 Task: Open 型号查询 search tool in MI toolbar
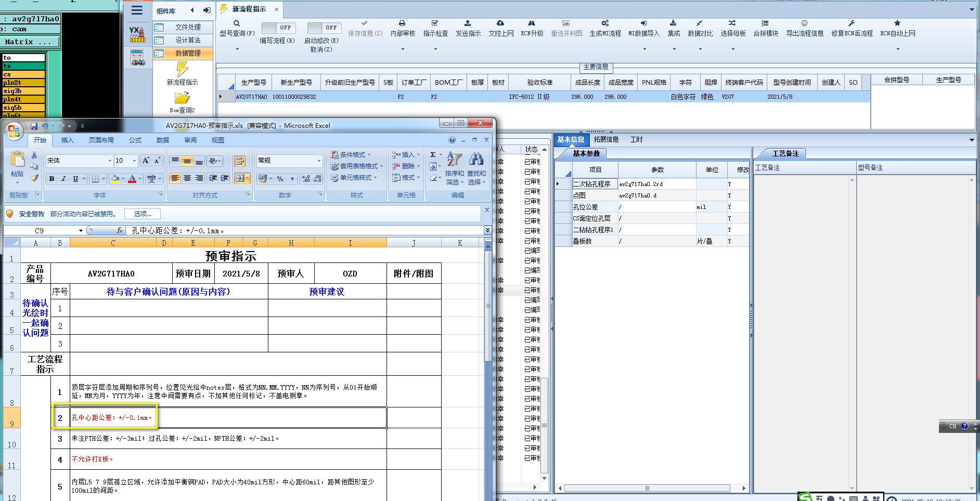(x=237, y=28)
